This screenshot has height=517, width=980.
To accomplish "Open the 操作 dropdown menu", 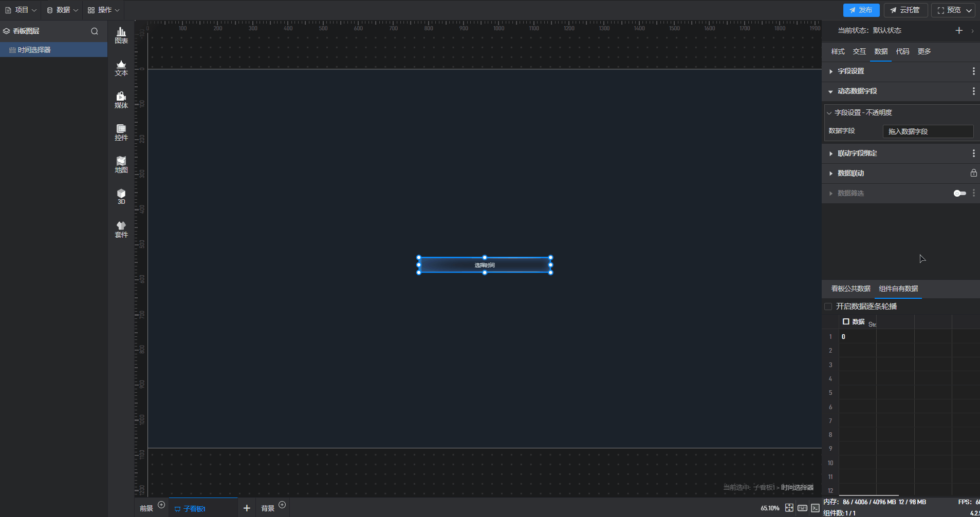I will point(104,10).
